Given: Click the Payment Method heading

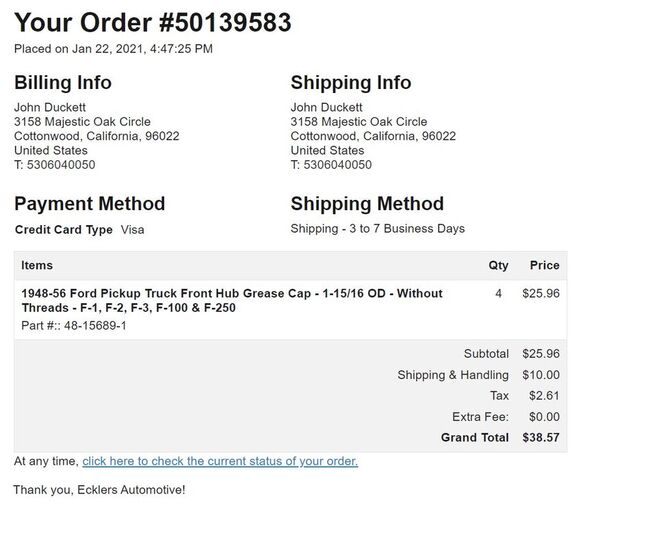Looking at the screenshot, I should (x=90, y=204).
